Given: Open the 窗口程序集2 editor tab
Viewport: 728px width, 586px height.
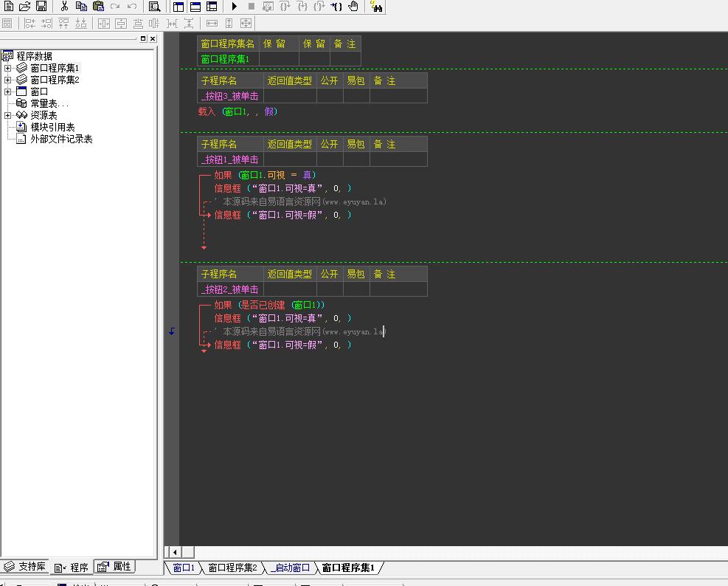Looking at the screenshot, I should pos(232,568).
